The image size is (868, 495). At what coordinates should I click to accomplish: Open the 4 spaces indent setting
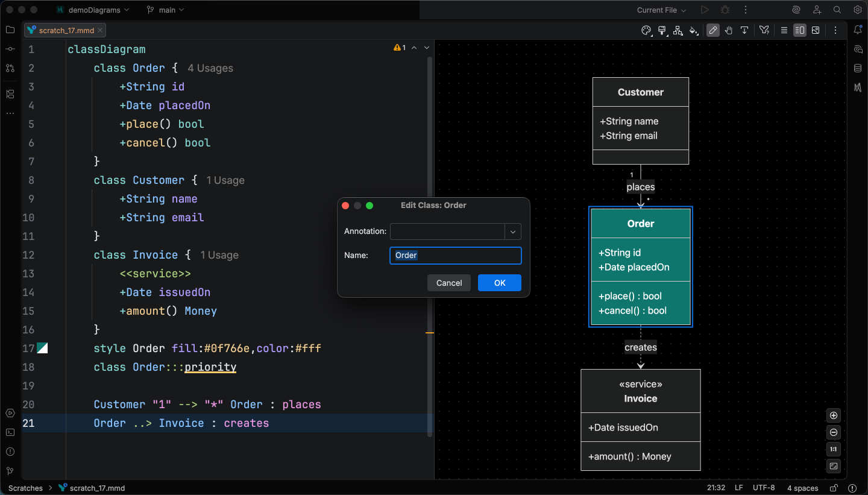(802, 488)
